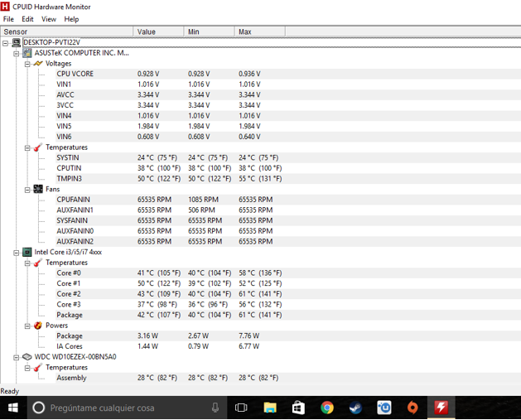Select the CPUFANIN fan row
The height and width of the screenshot is (420, 521).
(x=288, y=200)
